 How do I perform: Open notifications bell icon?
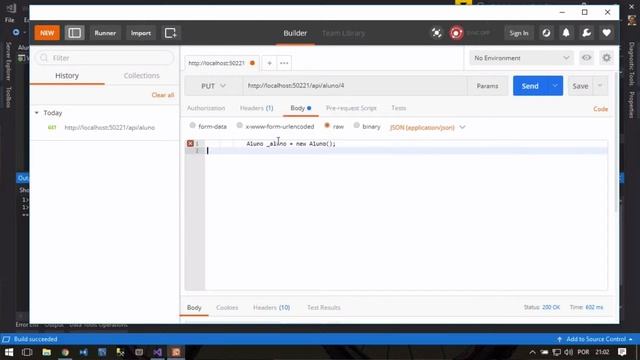tap(566, 33)
